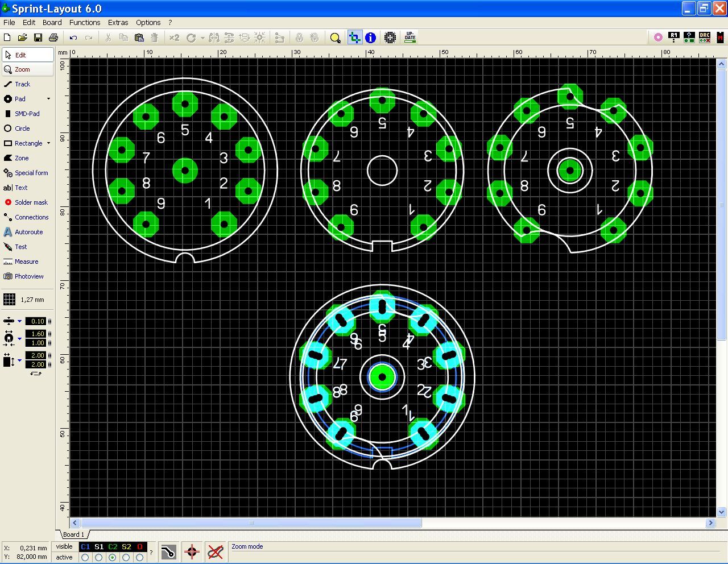728x564 pixels.
Task: Set C1 as the active layer
Action: 85,557
